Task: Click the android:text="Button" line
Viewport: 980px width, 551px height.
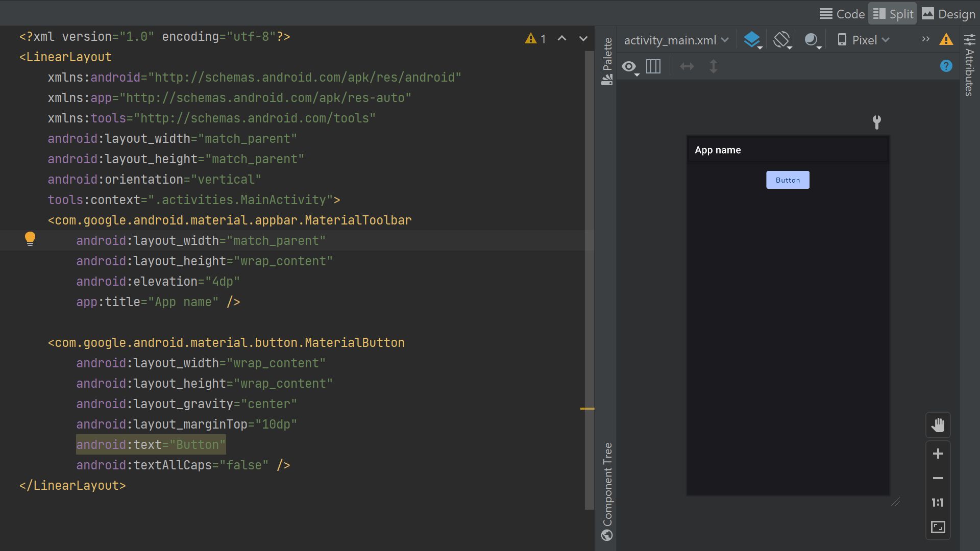Action: click(x=151, y=444)
